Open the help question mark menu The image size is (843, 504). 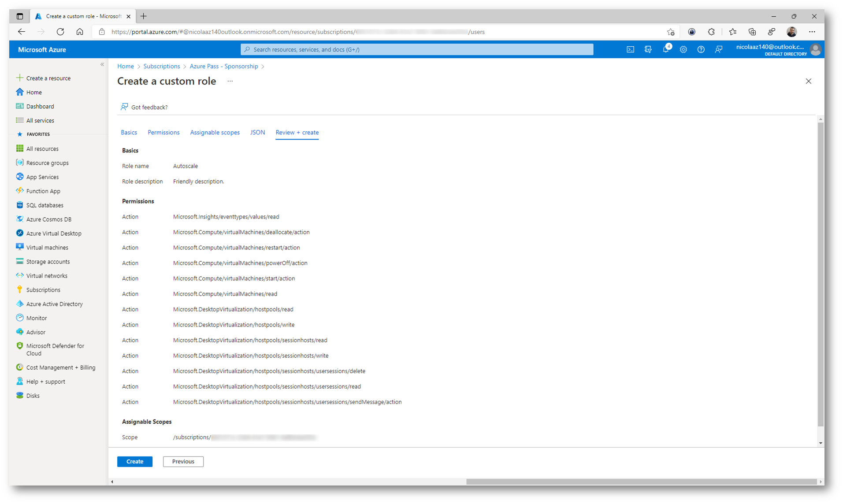pyautogui.click(x=701, y=49)
